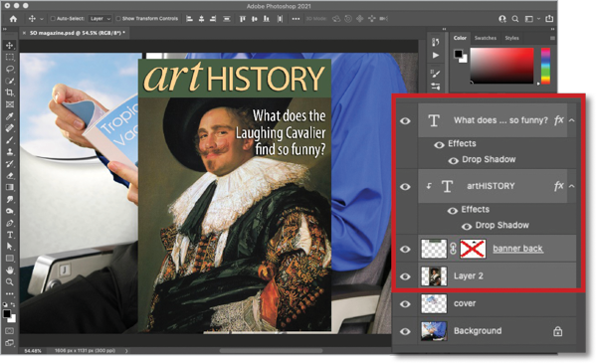Enable the Auto-Select checkbox
Screen dimensions: 597x364
pyautogui.click(x=53, y=18)
